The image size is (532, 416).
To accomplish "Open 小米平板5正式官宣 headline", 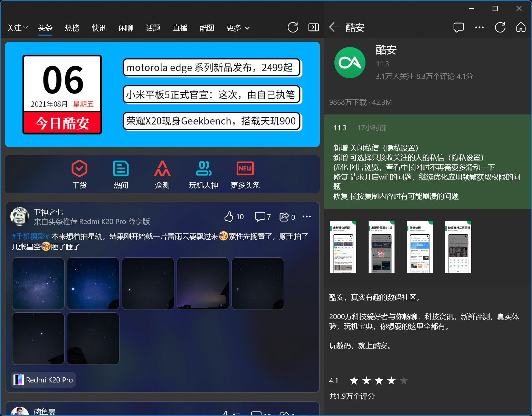I will [212, 94].
